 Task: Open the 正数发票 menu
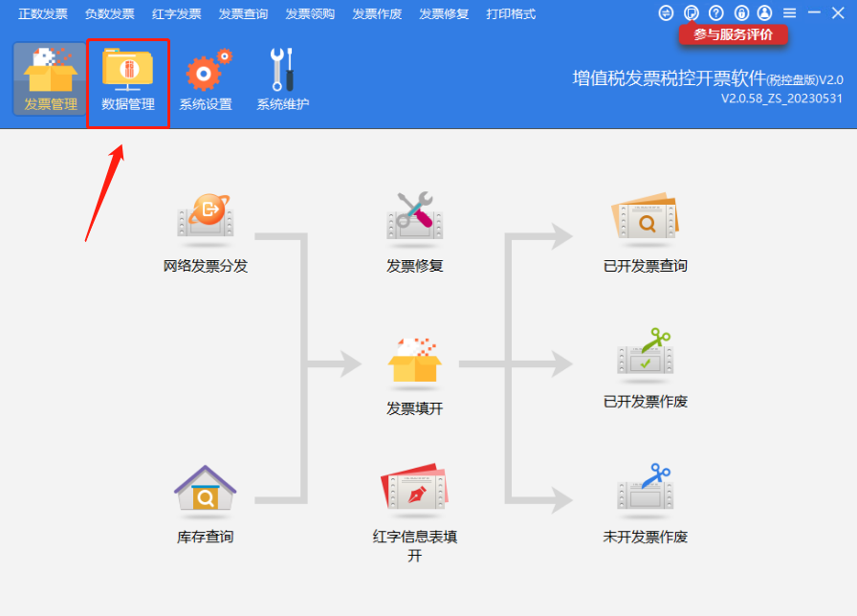click(43, 14)
